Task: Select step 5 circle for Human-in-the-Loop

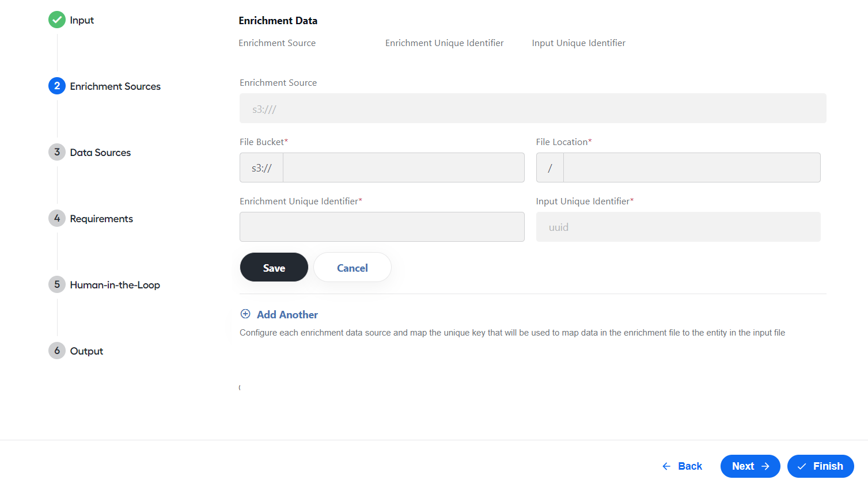Action: click(x=57, y=284)
